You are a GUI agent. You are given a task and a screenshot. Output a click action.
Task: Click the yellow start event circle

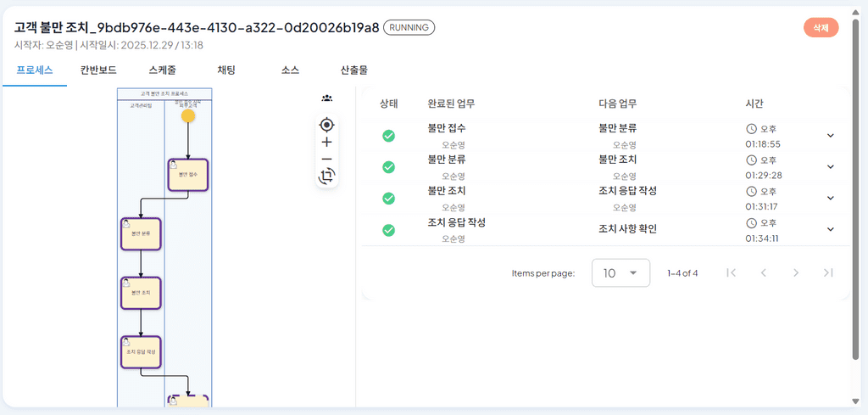(188, 116)
